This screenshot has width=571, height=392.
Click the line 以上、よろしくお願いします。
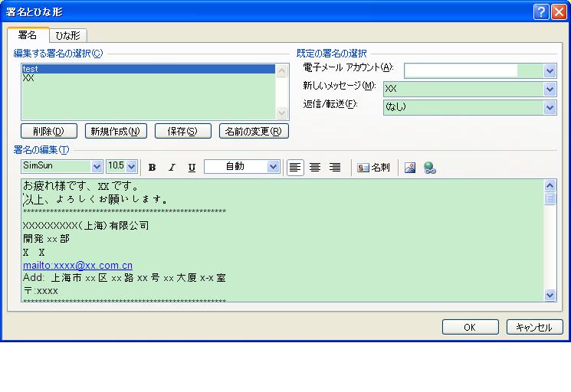[95, 199]
